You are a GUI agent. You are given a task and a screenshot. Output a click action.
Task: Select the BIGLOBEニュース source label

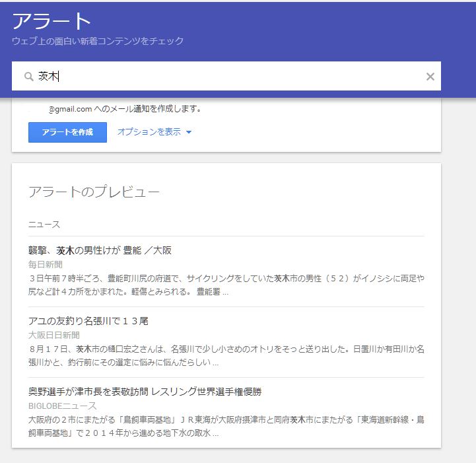click(62, 406)
